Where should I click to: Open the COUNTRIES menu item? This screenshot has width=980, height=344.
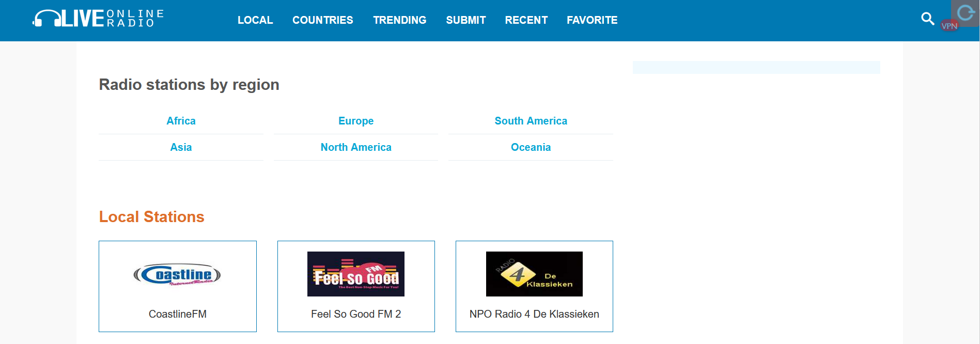[323, 20]
